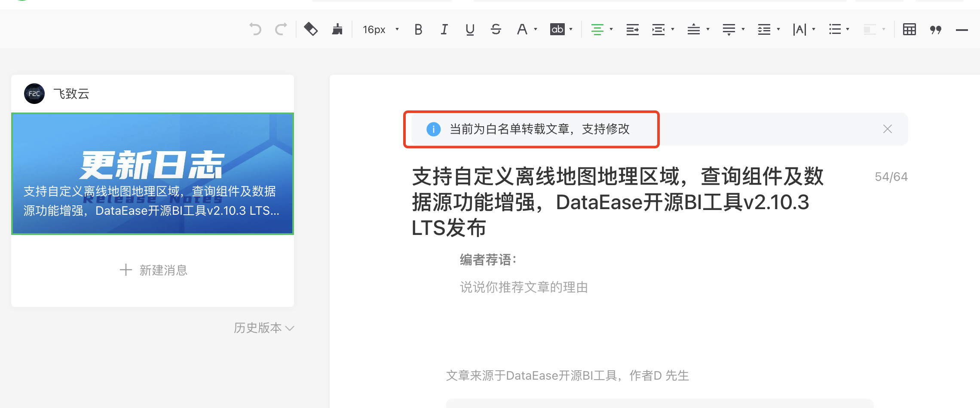980x408 pixels.
Task: Insert a horizontal divider line
Action: pyautogui.click(x=962, y=30)
